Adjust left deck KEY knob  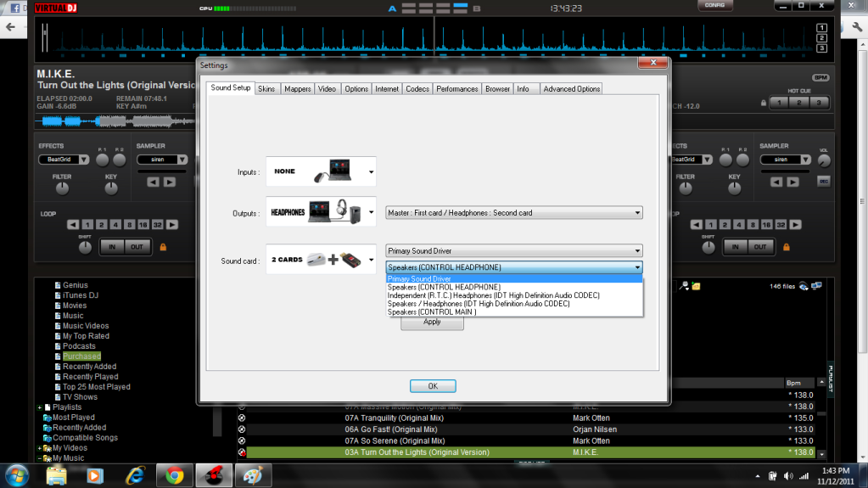(111, 188)
